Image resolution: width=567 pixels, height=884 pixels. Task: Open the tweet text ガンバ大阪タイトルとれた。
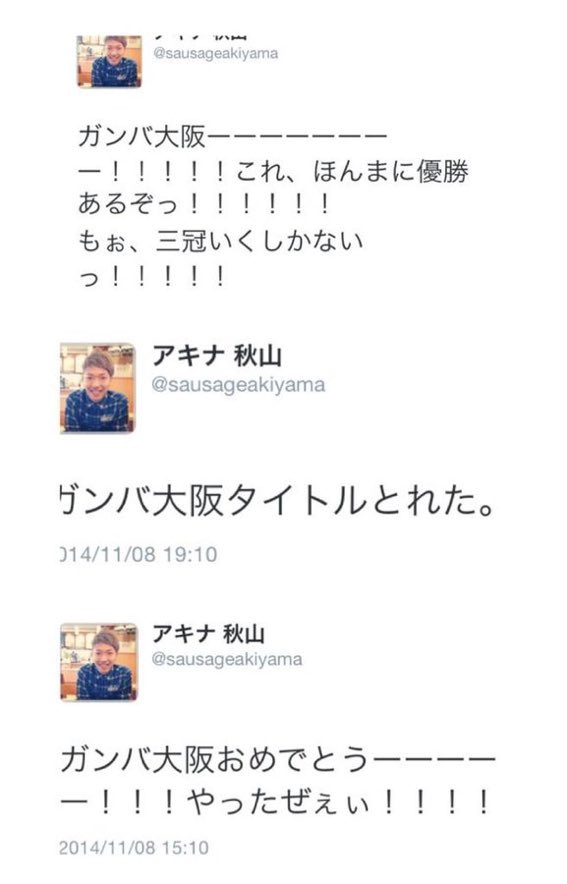[277, 501]
